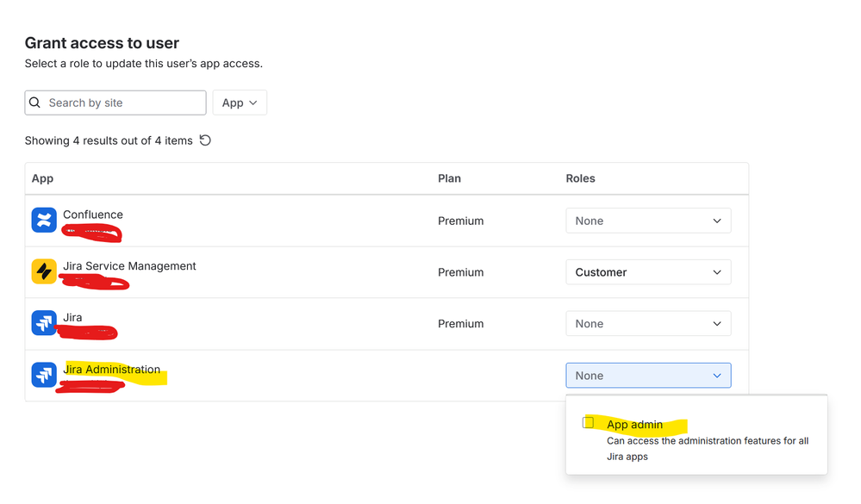Image resolution: width=861 pixels, height=504 pixels.
Task: Click the Confluence app name
Action: coord(93,215)
